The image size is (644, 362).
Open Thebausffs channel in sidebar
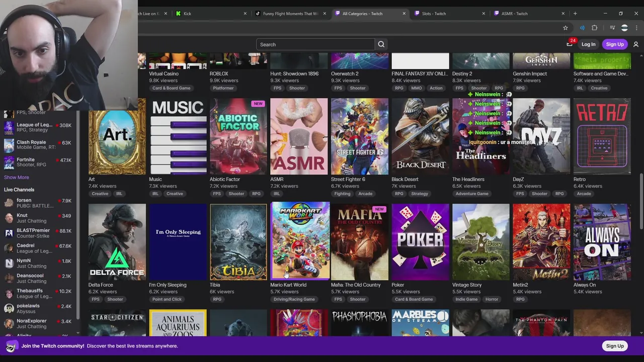[39, 294]
